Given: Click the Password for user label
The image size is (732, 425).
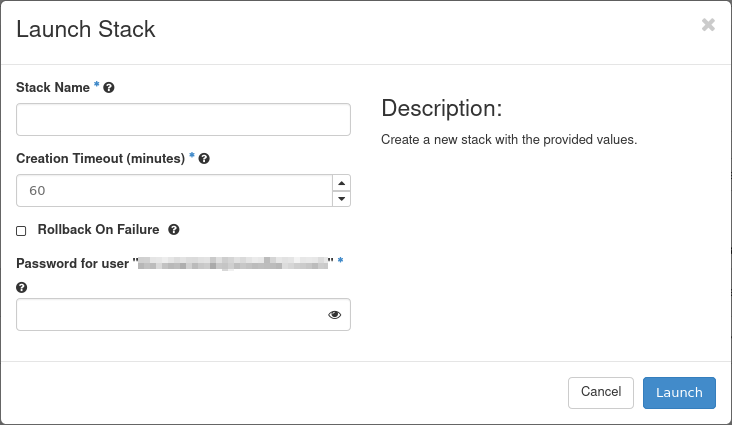Looking at the screenshot, I should [x=75, y=262].
